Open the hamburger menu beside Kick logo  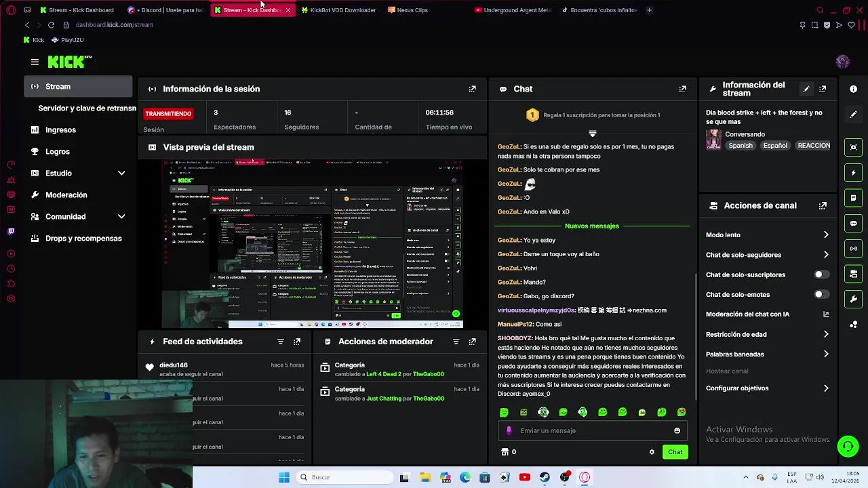(x=35, y=62)
